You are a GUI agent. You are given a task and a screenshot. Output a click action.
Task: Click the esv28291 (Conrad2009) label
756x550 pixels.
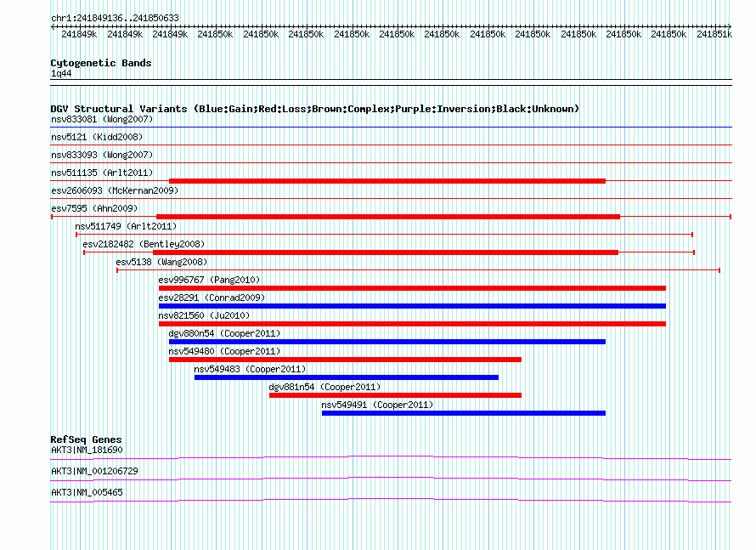[212, 298]
